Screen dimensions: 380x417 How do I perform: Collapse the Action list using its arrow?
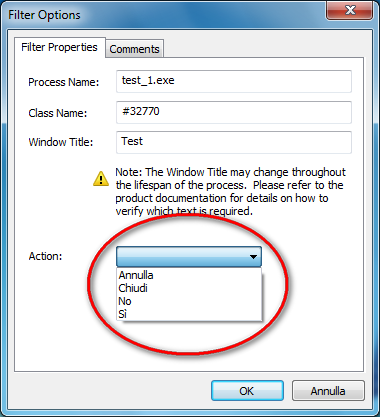coord(253,257)
